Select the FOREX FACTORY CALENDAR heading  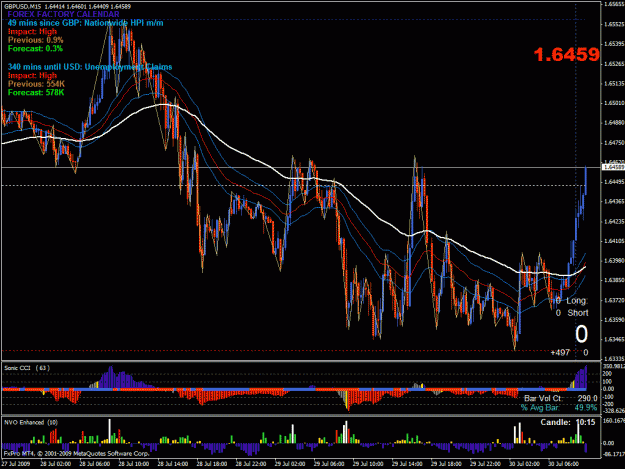63,14
